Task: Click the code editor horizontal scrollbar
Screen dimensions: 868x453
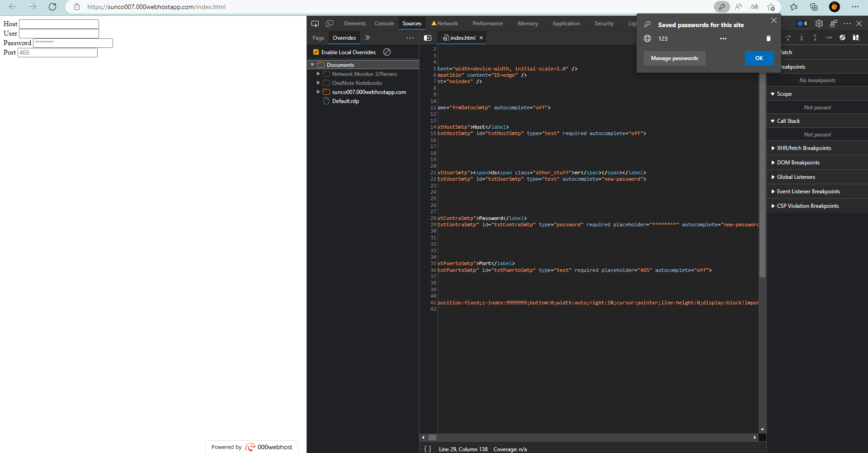Action: (x=588, y=437)
